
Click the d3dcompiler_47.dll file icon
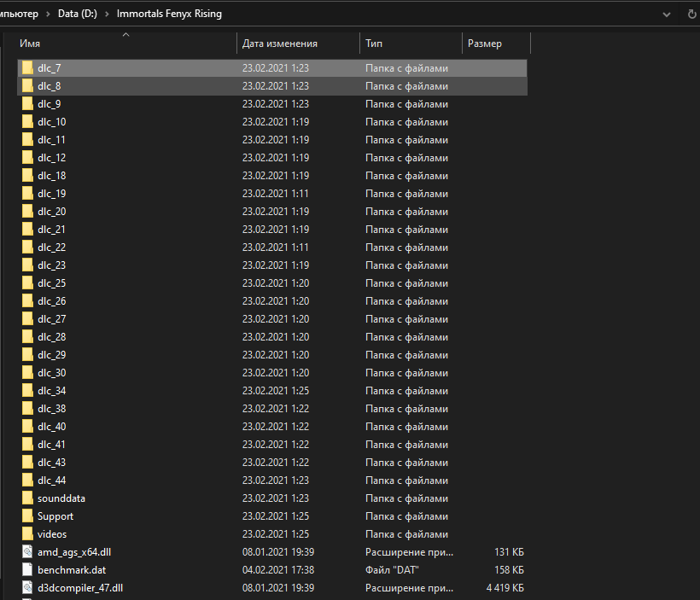[27, 588]
